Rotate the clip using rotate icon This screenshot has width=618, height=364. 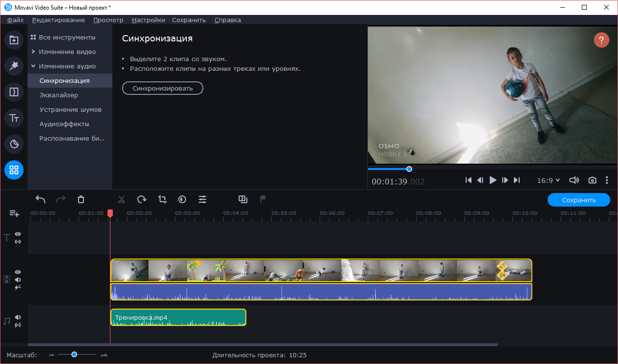tap(142, 199)
